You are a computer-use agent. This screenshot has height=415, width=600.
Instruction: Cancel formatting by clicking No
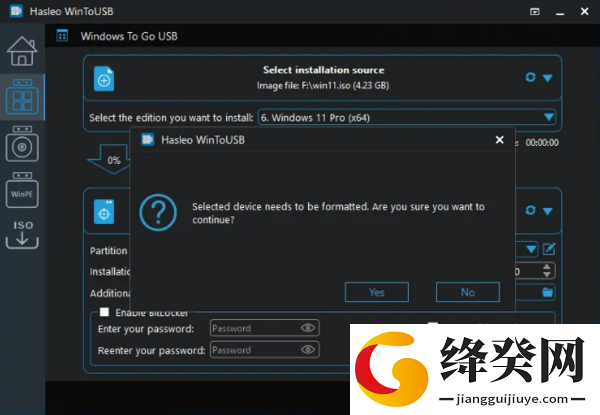(468, 292)
